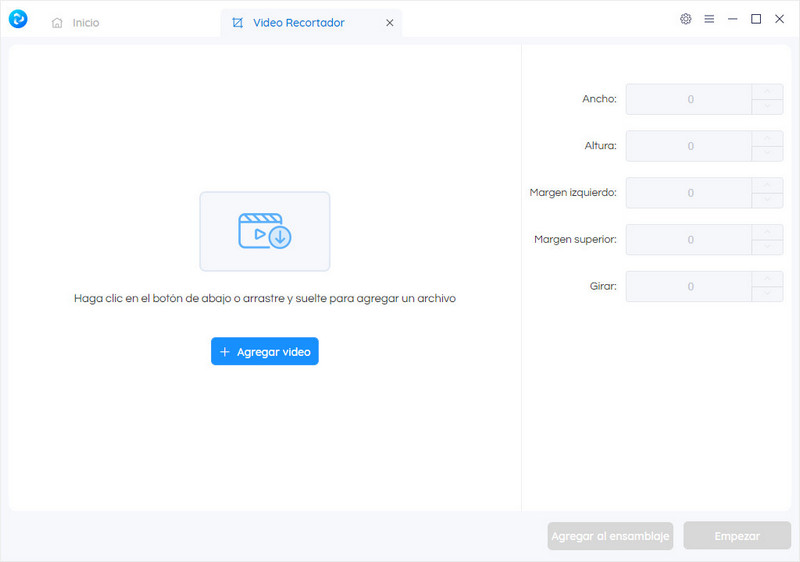Image resolution: width=800 pixels, height=562 pixels.
Task: Decrease the Girar value with down arrow
Action: [768, 295]
